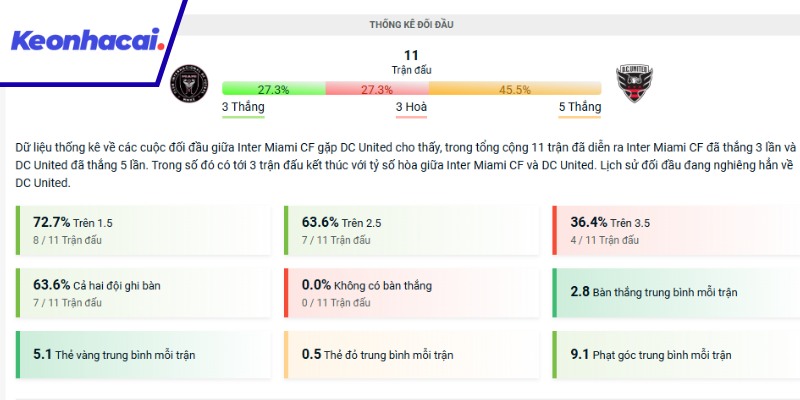Select the 3 Thắng label
This screenshot has width=800, height=400.
click(x=243, y=107)
